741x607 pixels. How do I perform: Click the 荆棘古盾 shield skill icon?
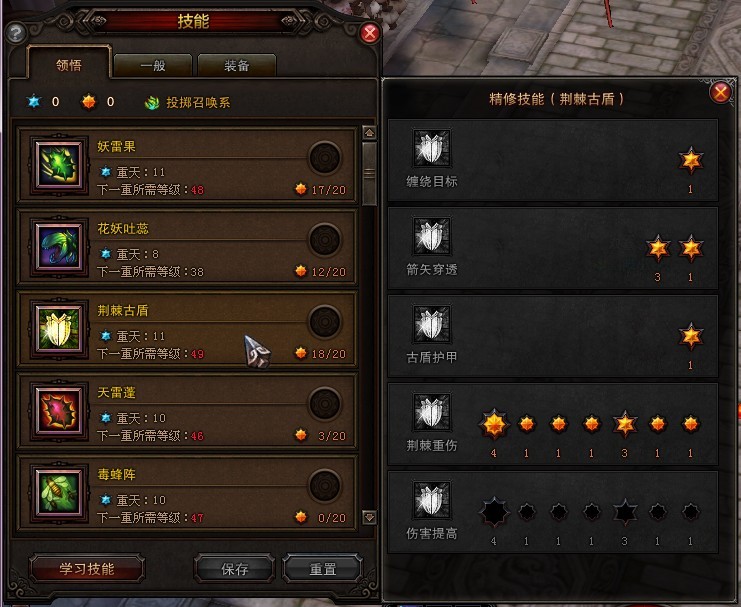click(59, 329)
